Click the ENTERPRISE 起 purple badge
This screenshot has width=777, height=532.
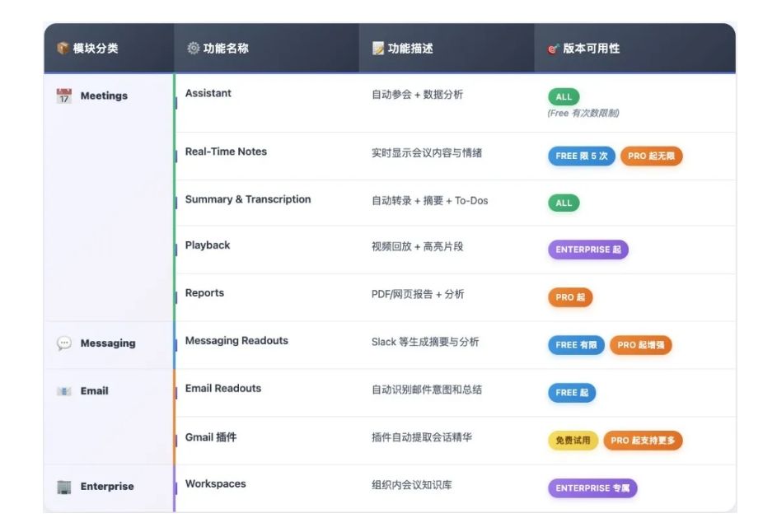pos(588,250)
